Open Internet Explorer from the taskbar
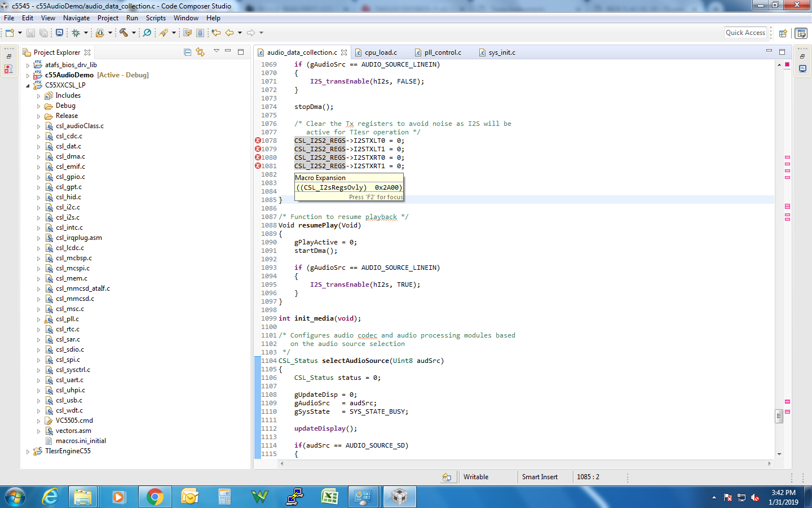 pos(51,497)
